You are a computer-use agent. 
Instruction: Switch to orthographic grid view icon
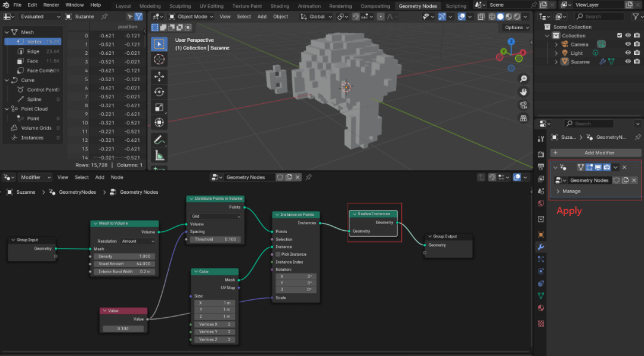coord(524,118)
